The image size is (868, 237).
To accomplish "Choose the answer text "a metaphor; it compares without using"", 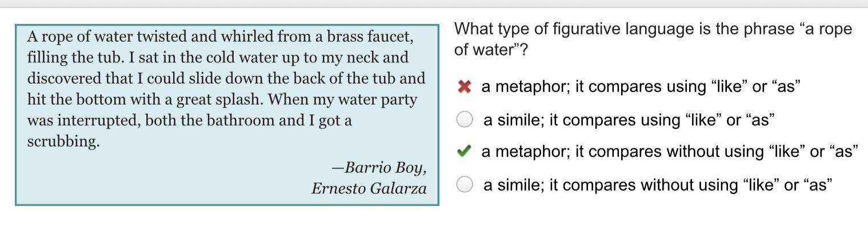I will pyautogui.click(x=669, y=152).
